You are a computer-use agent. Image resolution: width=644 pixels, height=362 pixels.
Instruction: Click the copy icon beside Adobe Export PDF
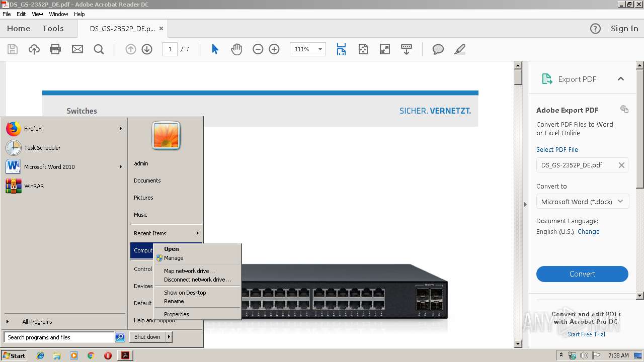(x=624, y=109)
